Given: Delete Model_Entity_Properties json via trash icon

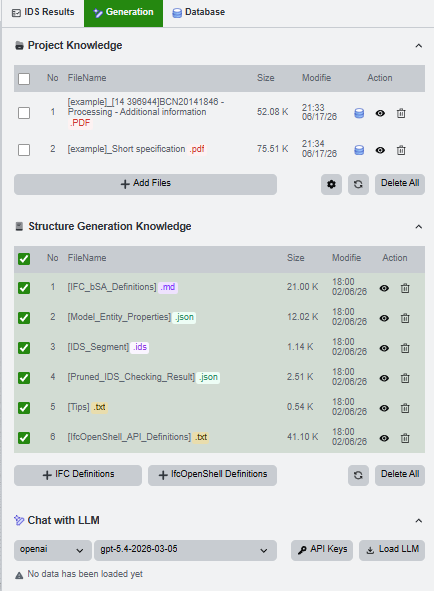Looking at the screenshot, I should (x=405, y=318).
